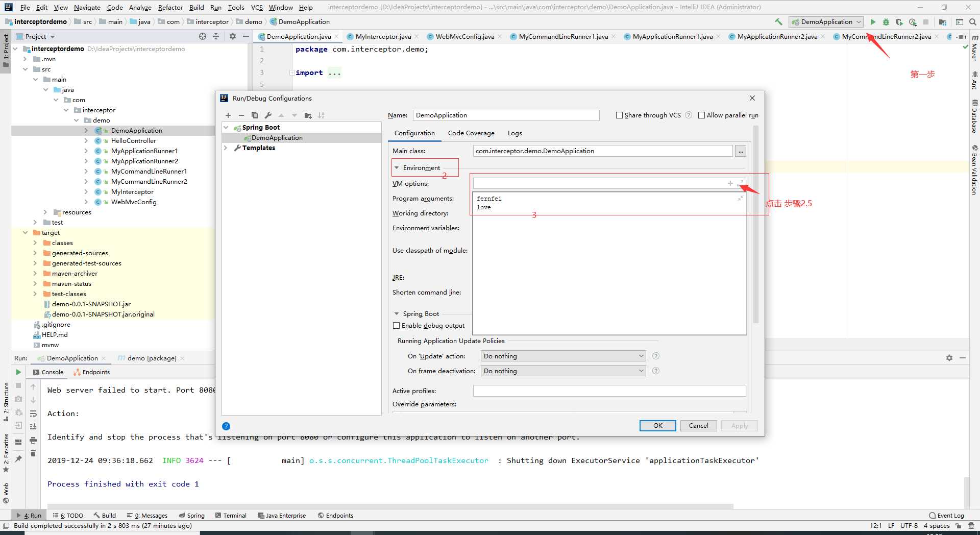This screenshot has height=535, width=980.
Task: Open the Build menu
Action: pyautogui.click(x=197, y=7)
